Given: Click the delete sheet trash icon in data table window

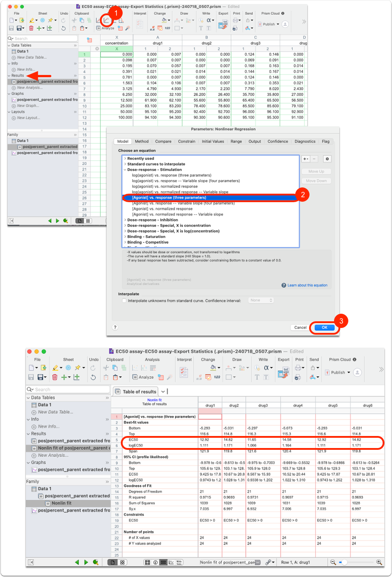Looking at the screenshot, I should pos(31,28).
